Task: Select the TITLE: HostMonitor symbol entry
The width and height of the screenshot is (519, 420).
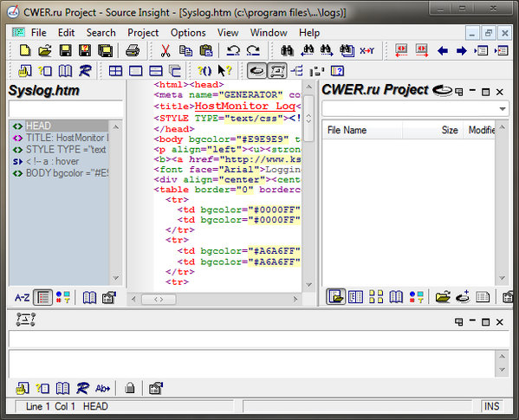Action: pos(59,138)
